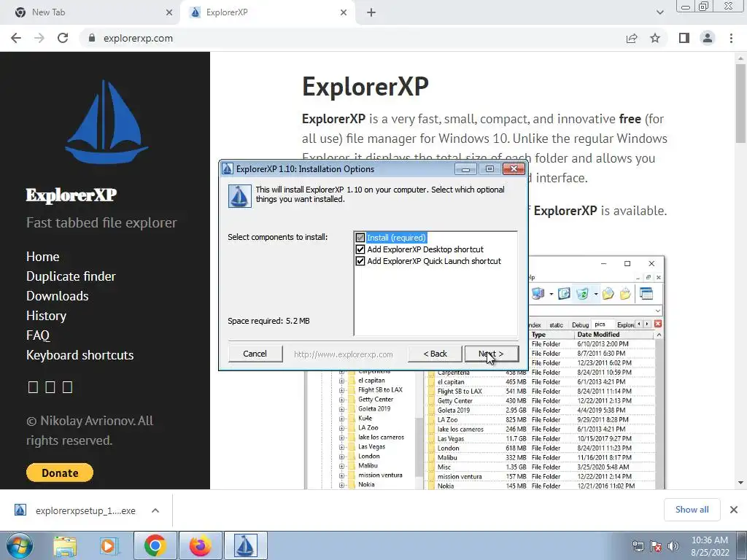Close the downloads bar

734,510
